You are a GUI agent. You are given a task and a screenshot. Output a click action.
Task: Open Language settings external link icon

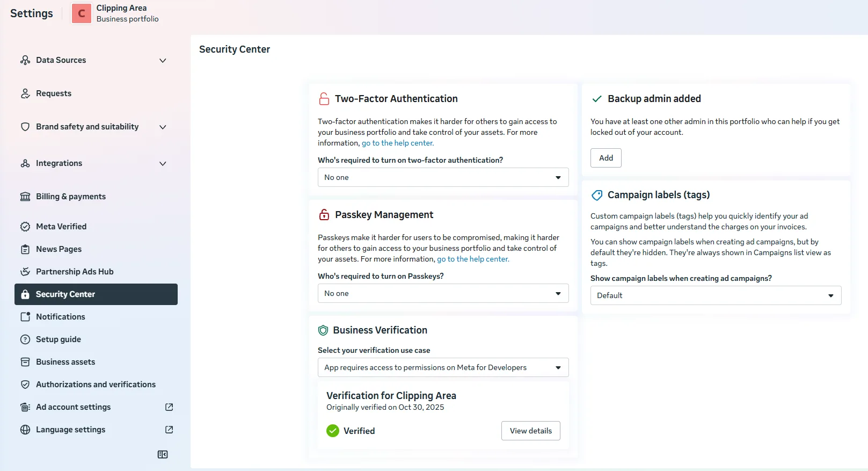click(169, 430)
